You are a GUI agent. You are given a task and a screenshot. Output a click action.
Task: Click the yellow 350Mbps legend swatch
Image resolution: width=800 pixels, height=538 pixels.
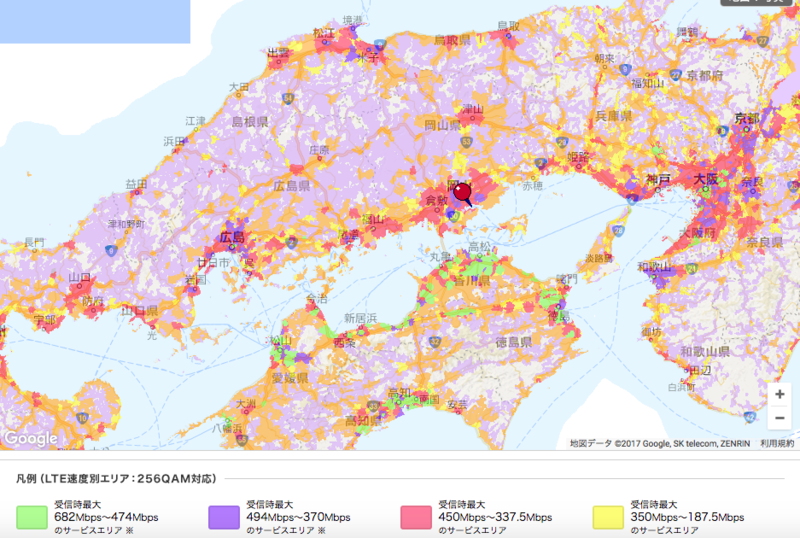[x=608, y=517]
